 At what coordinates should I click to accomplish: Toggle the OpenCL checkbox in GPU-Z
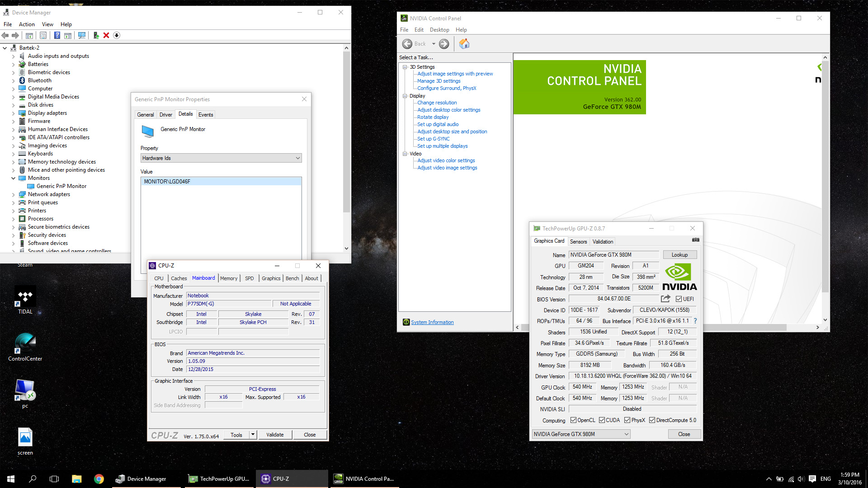(573, 420)
